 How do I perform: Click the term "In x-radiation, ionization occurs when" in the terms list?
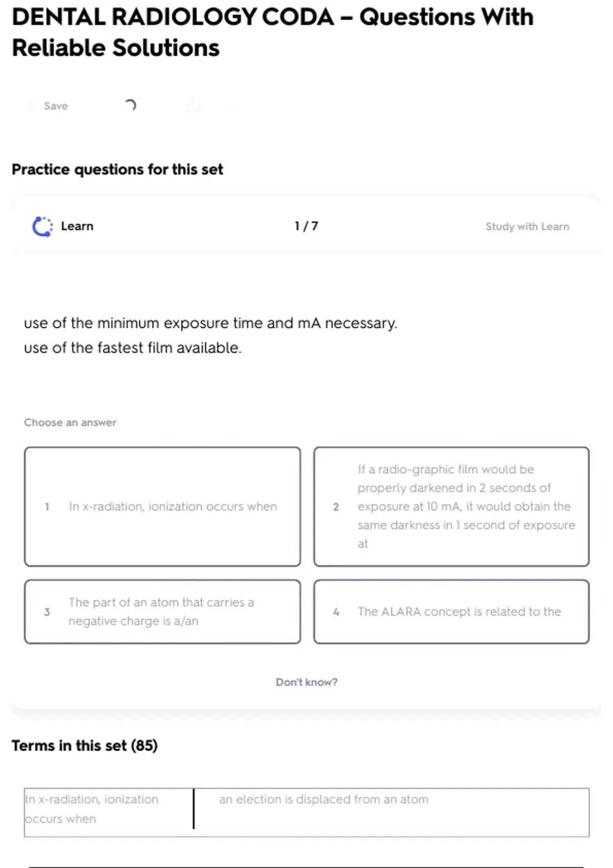point(92,809)
